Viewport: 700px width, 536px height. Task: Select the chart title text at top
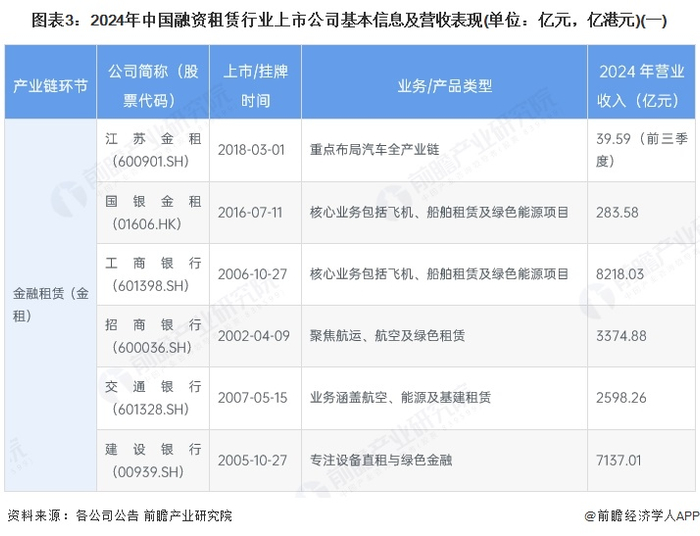349,21
